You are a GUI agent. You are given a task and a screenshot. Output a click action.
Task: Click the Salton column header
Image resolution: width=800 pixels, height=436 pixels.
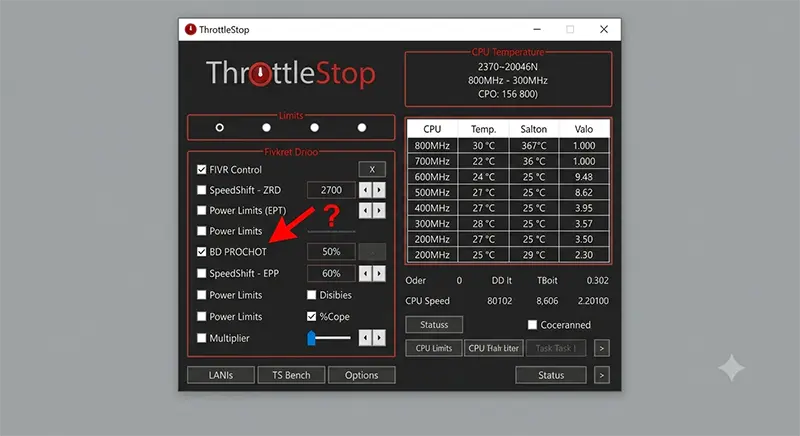(x=534, y=129)
